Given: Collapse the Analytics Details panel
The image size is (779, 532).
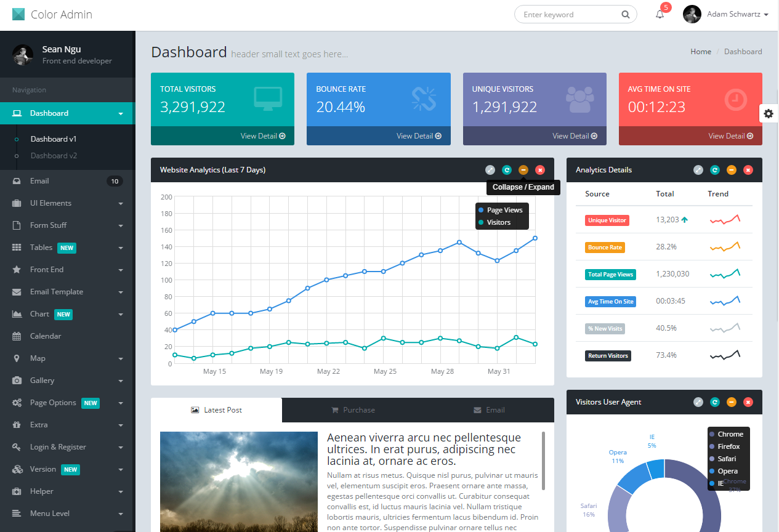Looking at the screenshot, I should (x=732, y=170).
